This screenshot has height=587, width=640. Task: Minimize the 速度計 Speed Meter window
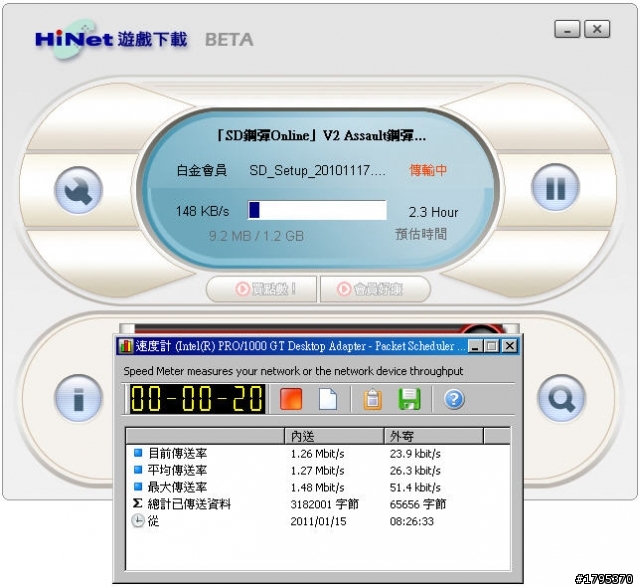tap(474, 347)
